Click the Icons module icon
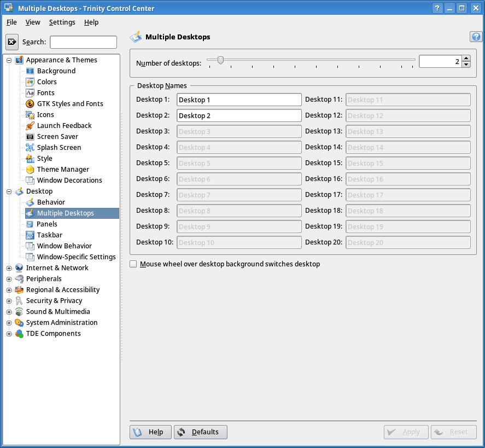The image size is (485, 448). (x=30, y=115)
